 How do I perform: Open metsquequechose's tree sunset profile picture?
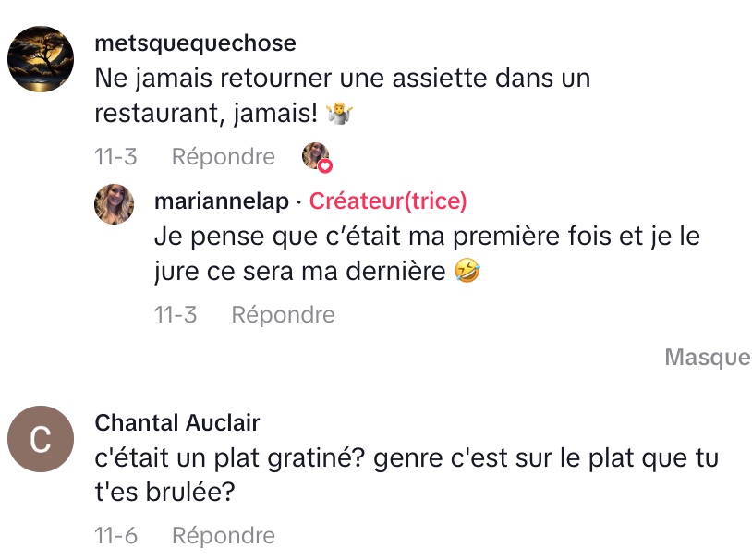41,58
